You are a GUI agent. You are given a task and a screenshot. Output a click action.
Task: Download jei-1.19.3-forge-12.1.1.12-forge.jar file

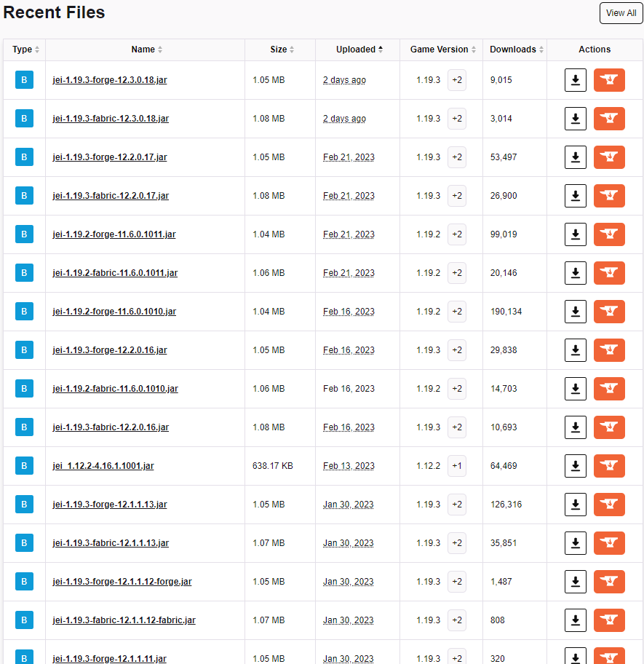575,582
